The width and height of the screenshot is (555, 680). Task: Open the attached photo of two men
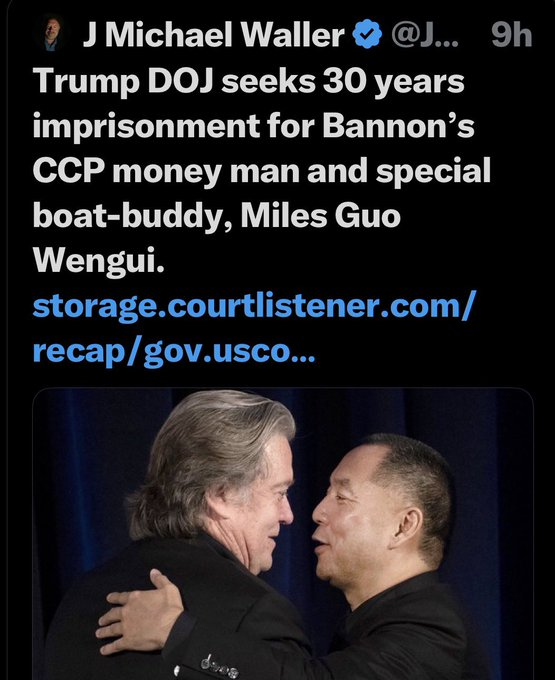pos(283,533)
